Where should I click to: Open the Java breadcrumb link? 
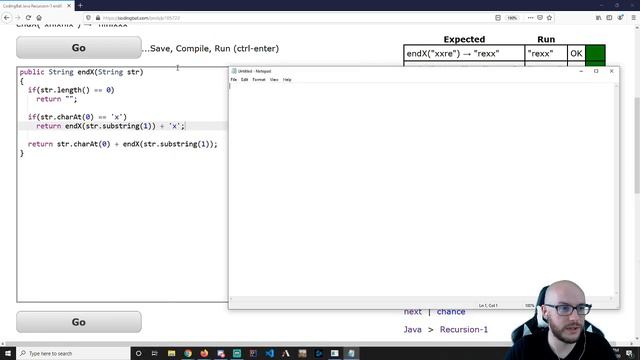(x=413, y=329)
